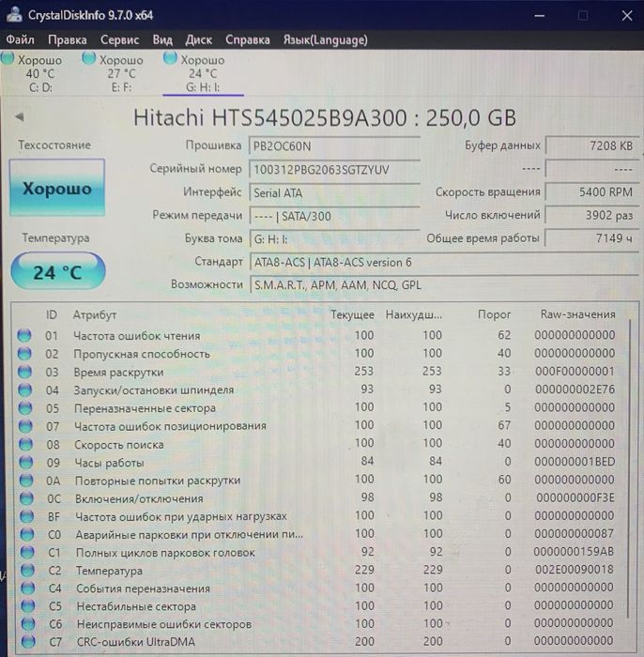Open the Справка menu
This screenshot has height=657, width=644.
click(x=248, y=39)
